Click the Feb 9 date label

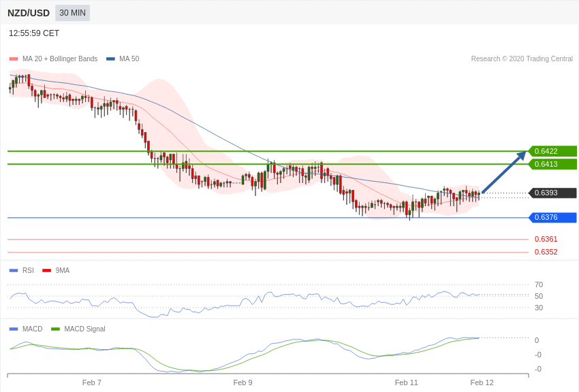242,382
